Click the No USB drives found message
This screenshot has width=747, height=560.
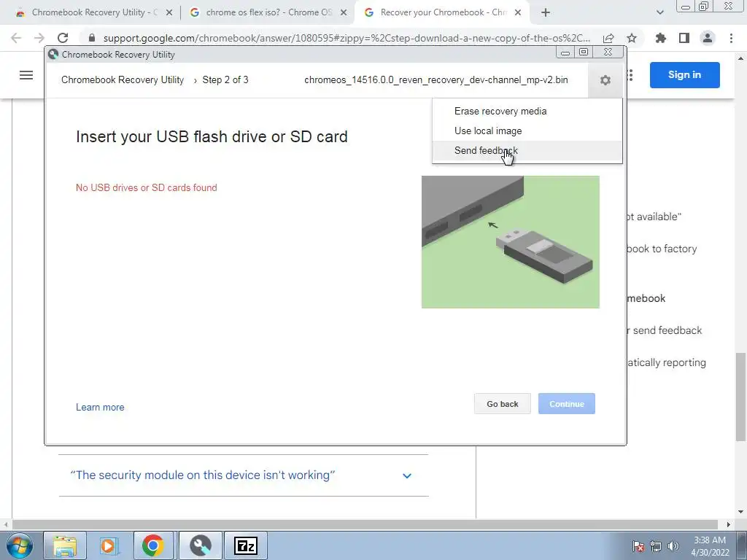[x=146, y=187]
